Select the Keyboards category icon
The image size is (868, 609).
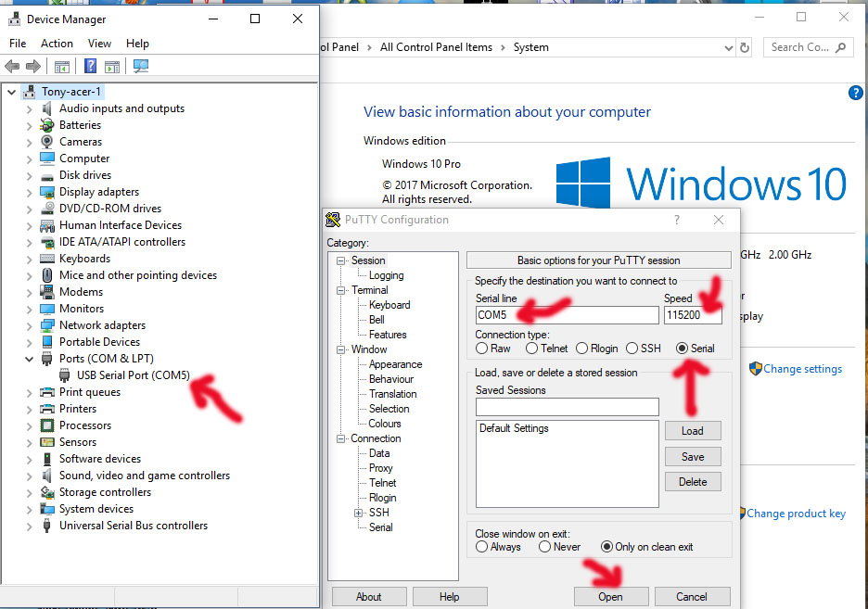pyautogui.click(x=47, y=259)
